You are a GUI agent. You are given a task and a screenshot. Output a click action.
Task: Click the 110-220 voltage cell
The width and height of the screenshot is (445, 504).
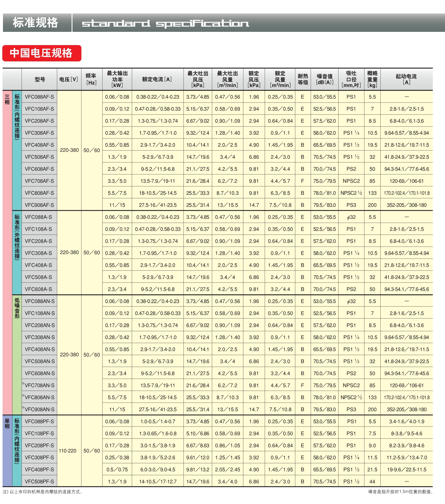click(67, 451)
